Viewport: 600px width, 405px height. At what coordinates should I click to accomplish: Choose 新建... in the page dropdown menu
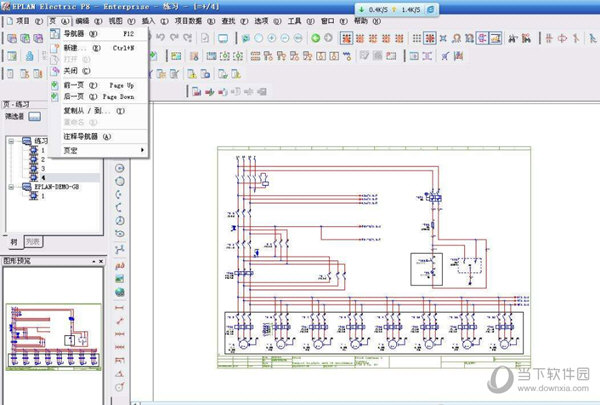tap(99, 48)
